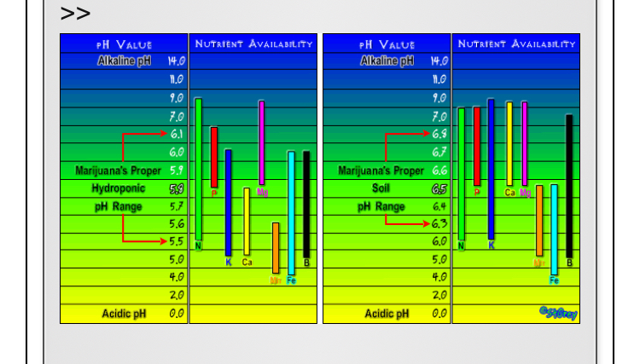Click the yellow Ca bar in soil chart
The width and height of the screenshot is (640, 364).
point(509,143)
